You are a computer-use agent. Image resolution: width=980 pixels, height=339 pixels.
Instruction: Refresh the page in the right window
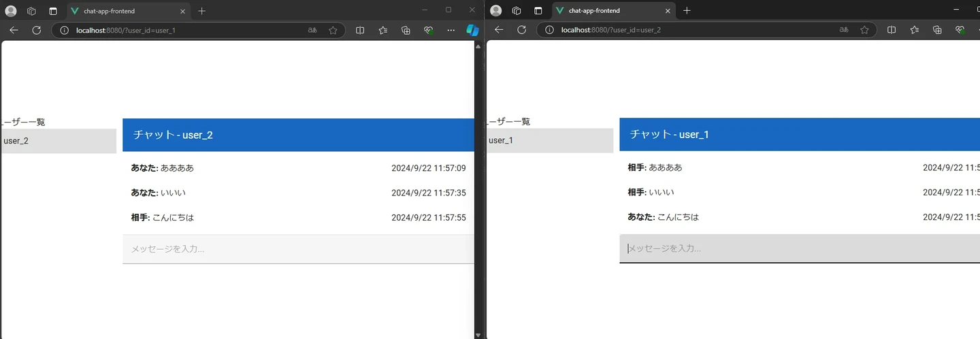coord(522,30)
